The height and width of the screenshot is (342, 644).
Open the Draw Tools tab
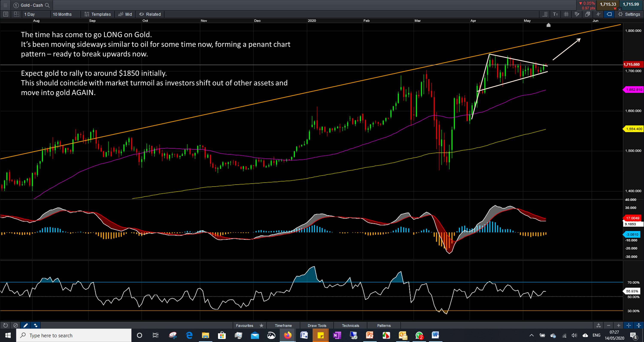[x=317, y=325]
